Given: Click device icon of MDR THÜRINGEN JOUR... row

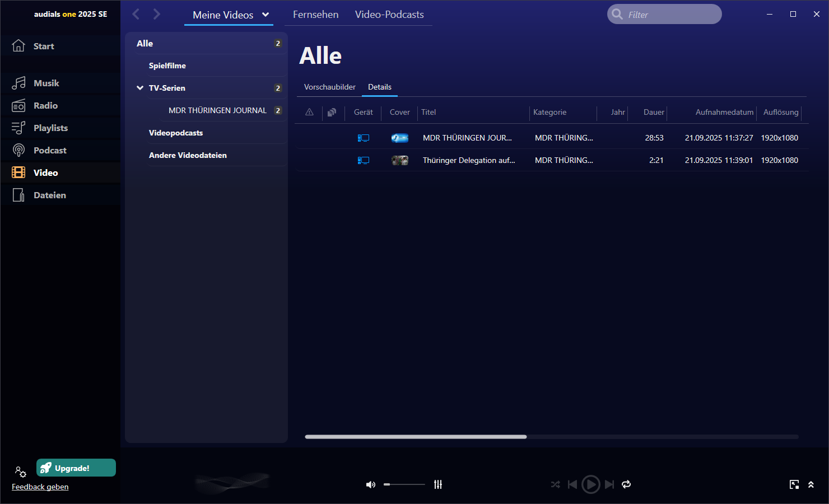Looking at the screenshot, I should tap(364, 138).
